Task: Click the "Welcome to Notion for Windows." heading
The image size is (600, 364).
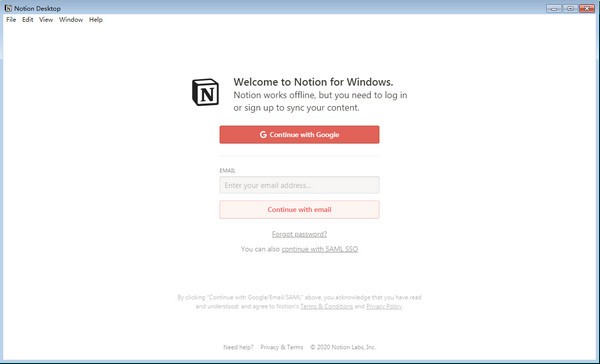Action: click(313, 82)
